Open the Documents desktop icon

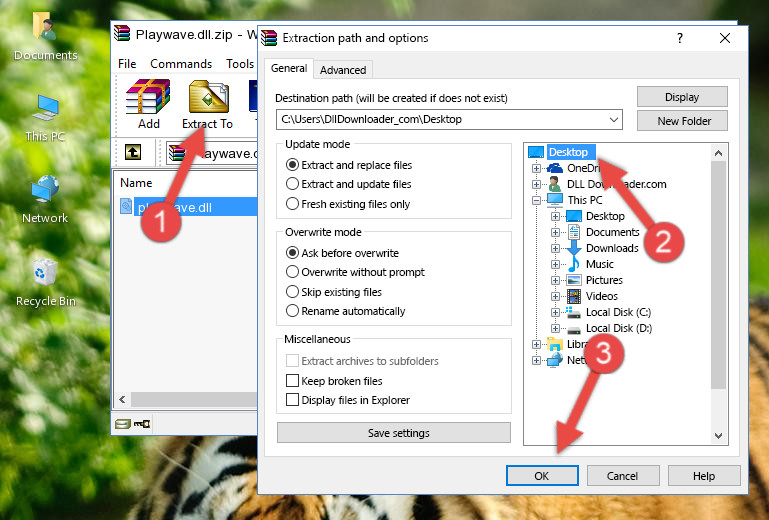pos(45,37)
